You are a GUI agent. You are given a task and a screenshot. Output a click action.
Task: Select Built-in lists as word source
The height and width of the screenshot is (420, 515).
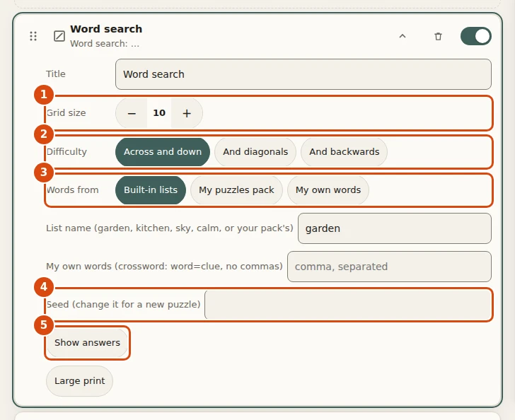pos(151,189)
